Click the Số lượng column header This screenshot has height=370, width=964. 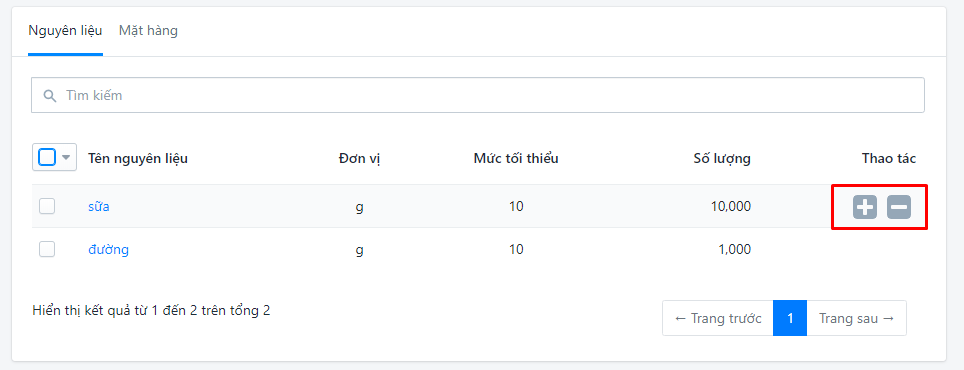click(722, 159)
